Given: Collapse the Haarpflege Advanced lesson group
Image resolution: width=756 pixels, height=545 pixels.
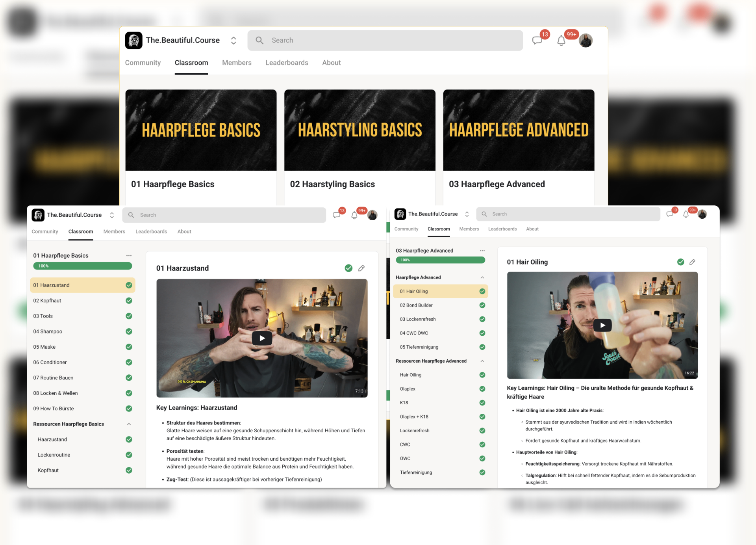Looking at the screenshot, I should point(482,277).
